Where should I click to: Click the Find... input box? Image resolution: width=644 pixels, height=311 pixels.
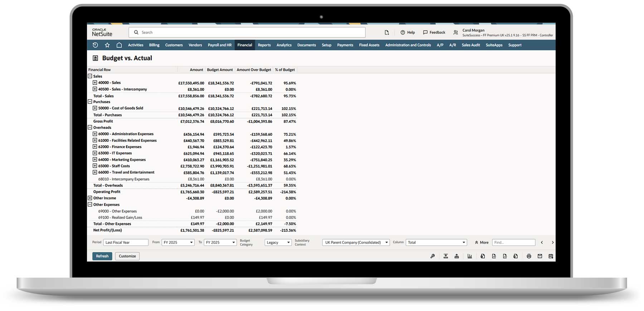pos(514,243)
